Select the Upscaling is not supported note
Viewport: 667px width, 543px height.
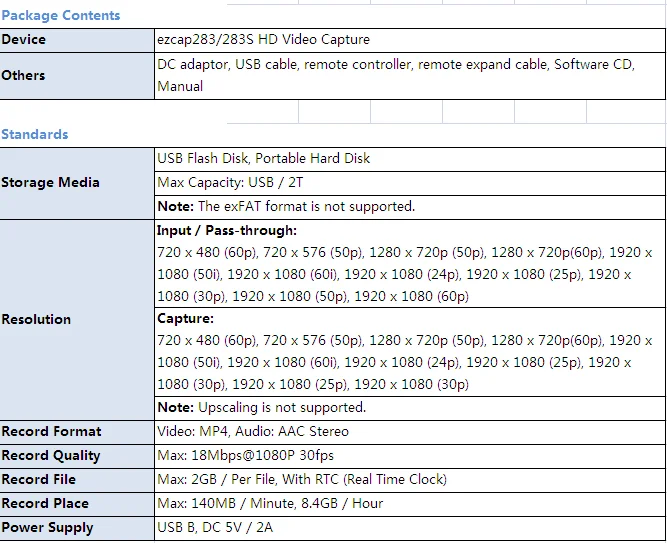pyautogui.click(x=262, y=407)
